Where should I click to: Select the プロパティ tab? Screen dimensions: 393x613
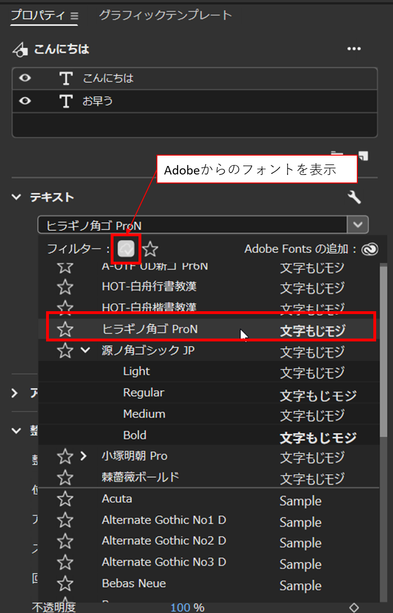[38, 15]
